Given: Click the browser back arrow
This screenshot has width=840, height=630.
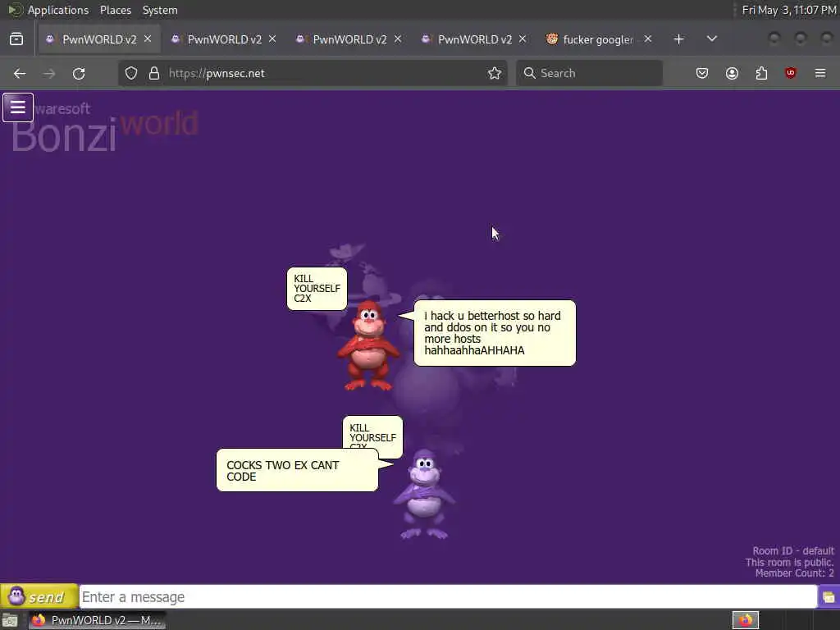Looking at the screenshot, I should pyautogui.click(x=20, y=73).
